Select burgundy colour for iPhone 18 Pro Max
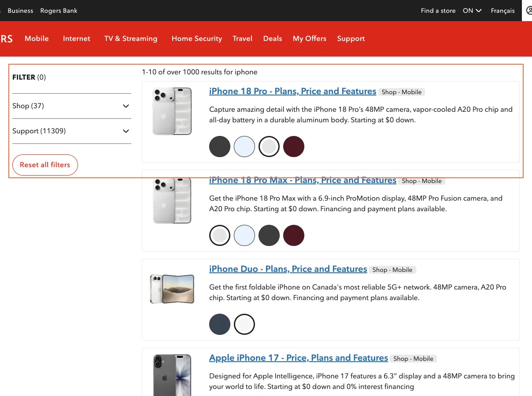Screen dimensions: 532x396 pos(294,235)
